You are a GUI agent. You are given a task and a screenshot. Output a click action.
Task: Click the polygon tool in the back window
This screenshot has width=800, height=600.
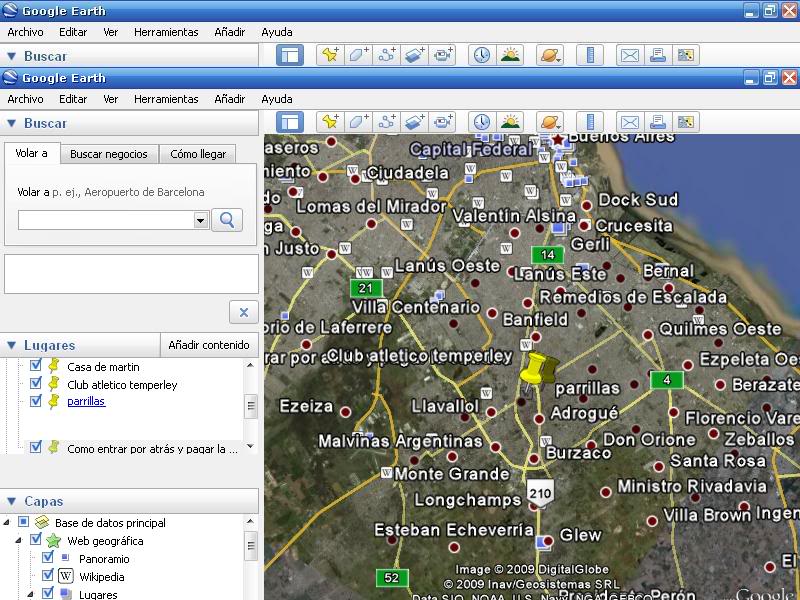(359, 55)
